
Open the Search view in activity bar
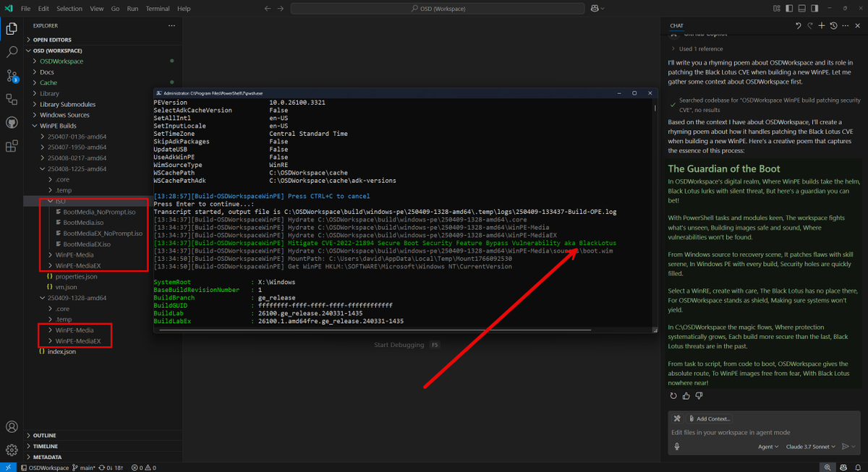[12, 52]
